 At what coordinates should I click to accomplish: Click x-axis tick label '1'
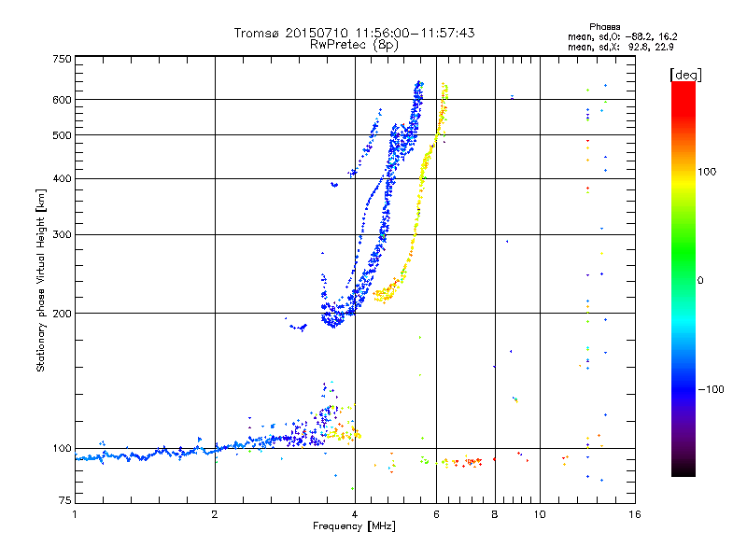(75, 514)
